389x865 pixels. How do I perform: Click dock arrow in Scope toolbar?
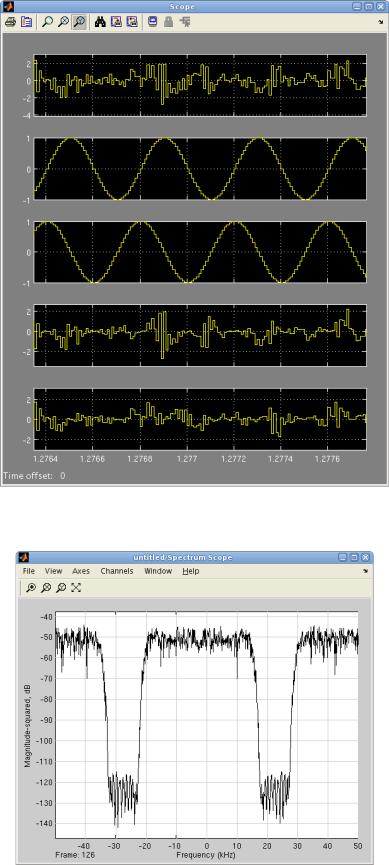pyautogui.click(x=381, y=22)
